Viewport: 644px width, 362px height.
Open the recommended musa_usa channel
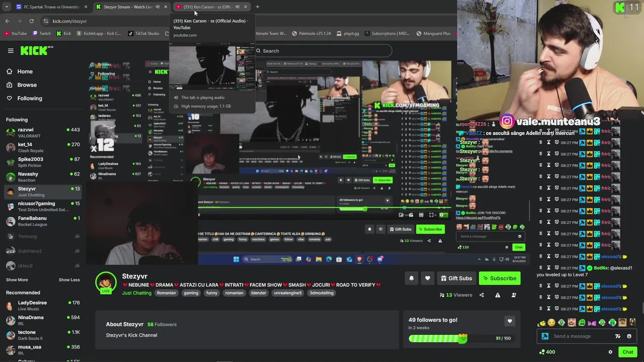click(x=43, y=349)
